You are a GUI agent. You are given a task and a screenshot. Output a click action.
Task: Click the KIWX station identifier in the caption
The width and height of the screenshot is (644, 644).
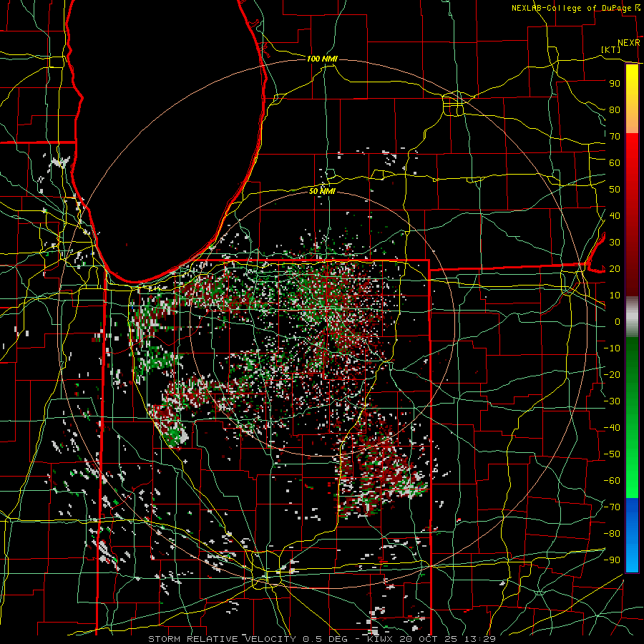(381, 639)
